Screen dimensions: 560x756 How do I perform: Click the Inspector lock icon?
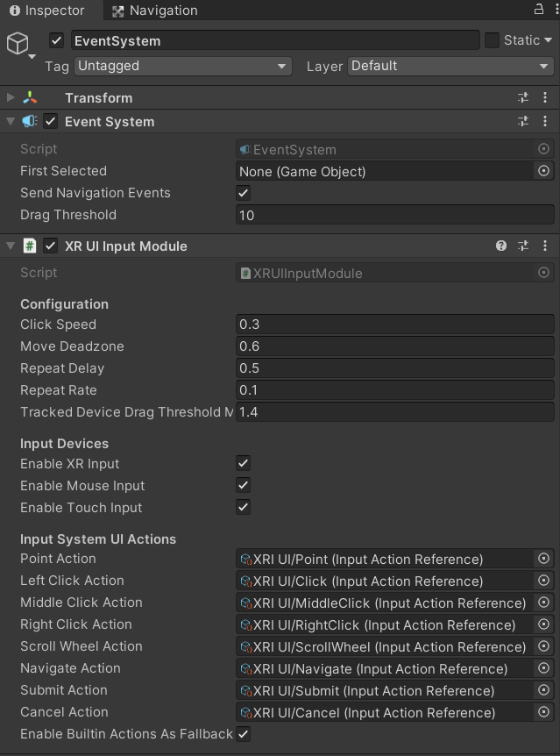tap(538, 10)
